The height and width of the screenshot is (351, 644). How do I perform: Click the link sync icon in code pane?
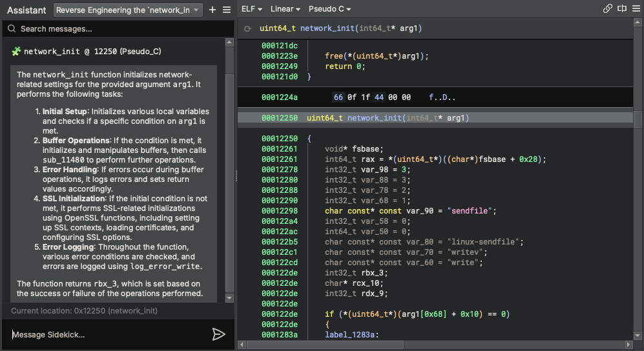tap(607, 8)
